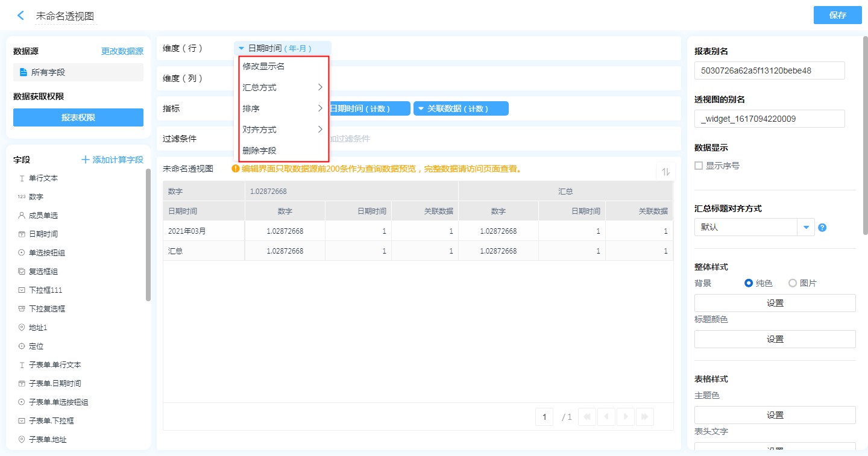The image size is (868, 456).
Task: Click the 所有字段 document icon
Action: point(24,72)
